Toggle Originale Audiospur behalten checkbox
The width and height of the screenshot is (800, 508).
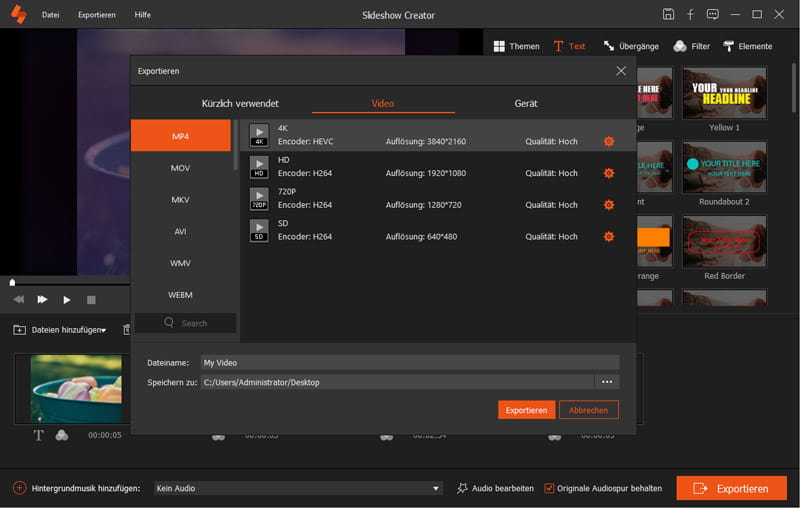[549, 488]
